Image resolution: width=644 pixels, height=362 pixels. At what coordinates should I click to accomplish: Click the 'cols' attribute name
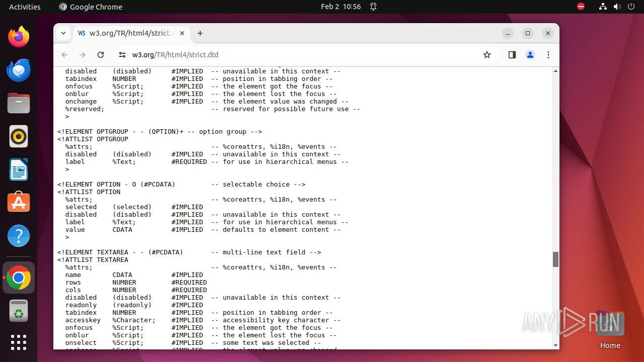[x=73, y=290]
